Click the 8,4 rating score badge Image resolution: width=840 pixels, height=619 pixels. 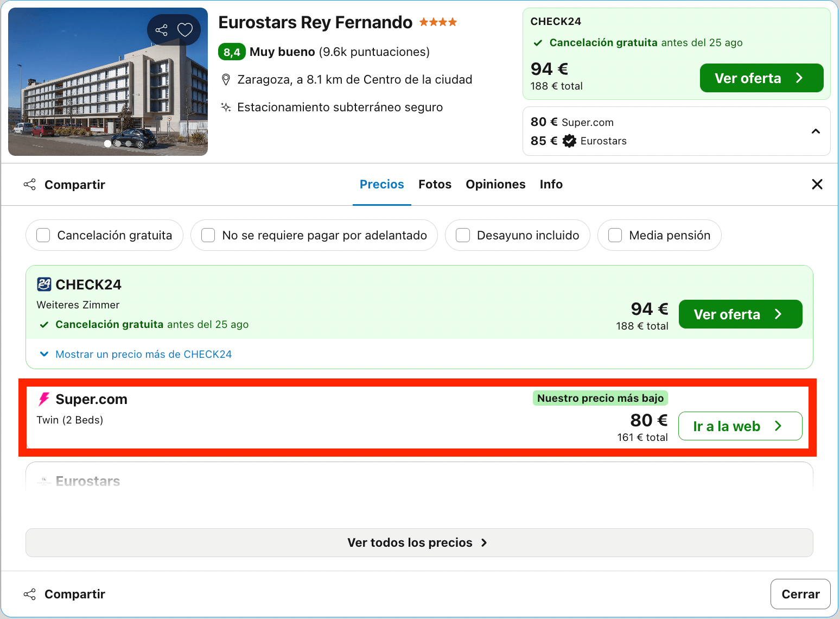(x=232, y=52)
